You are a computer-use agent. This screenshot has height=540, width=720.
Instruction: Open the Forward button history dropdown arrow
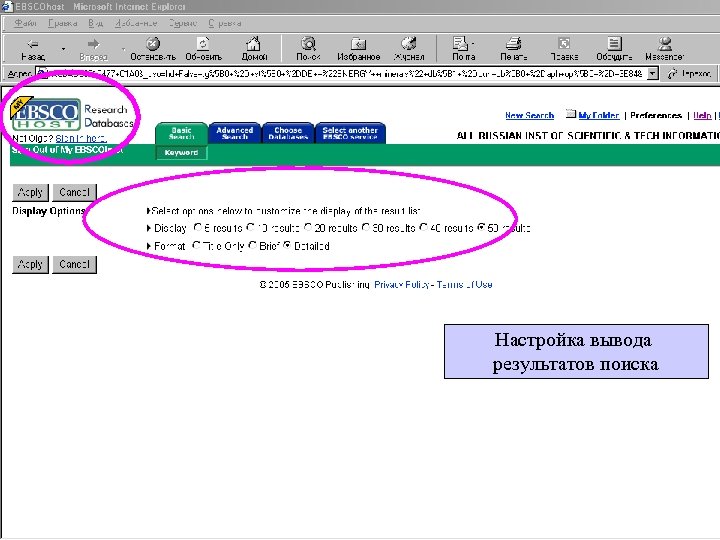124,48
